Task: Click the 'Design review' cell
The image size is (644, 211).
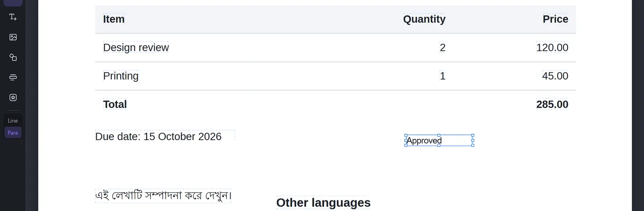Action: click(x=136, y=47)
